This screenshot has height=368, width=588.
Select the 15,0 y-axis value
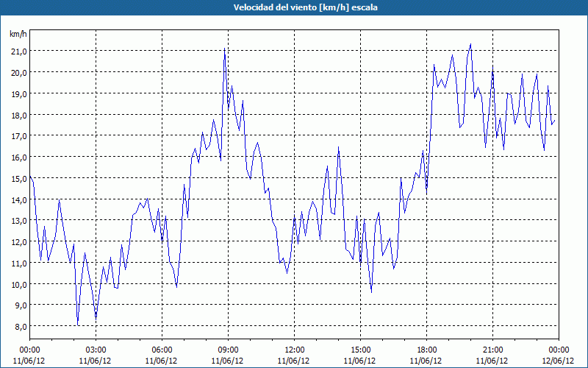coord(19,179)
